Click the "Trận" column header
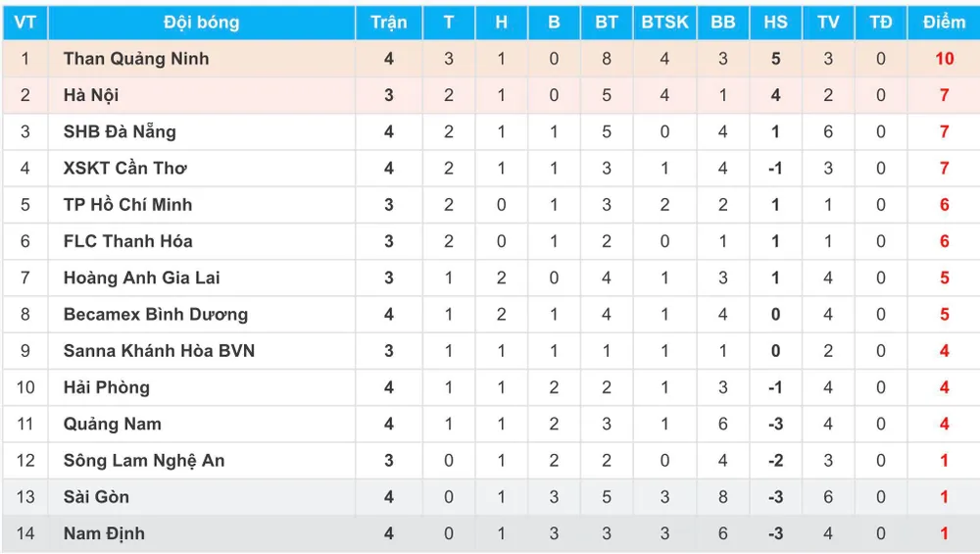Image resolution: width=980 pixels, height=554 pixels. pos(389,23)
